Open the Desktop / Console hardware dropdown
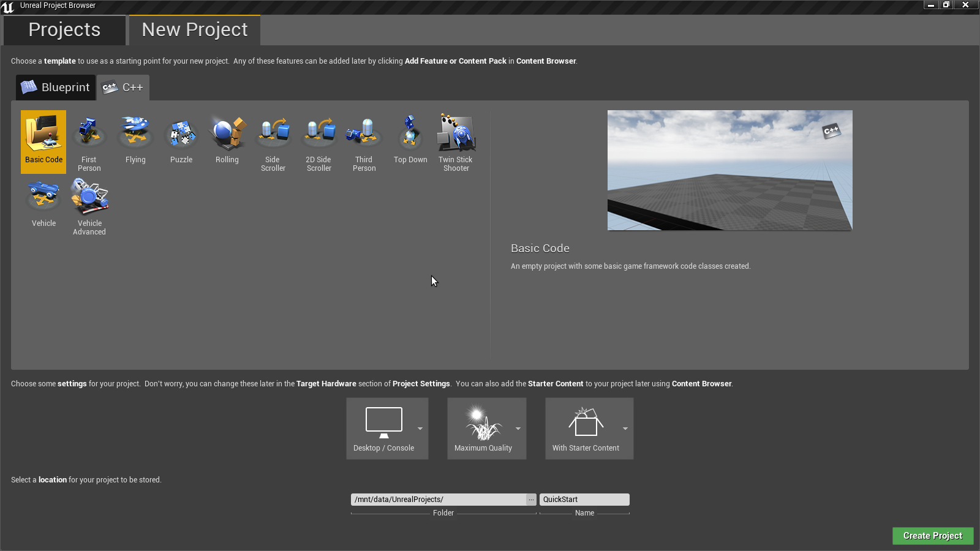The image size is (980, 551). click(387, 429)
